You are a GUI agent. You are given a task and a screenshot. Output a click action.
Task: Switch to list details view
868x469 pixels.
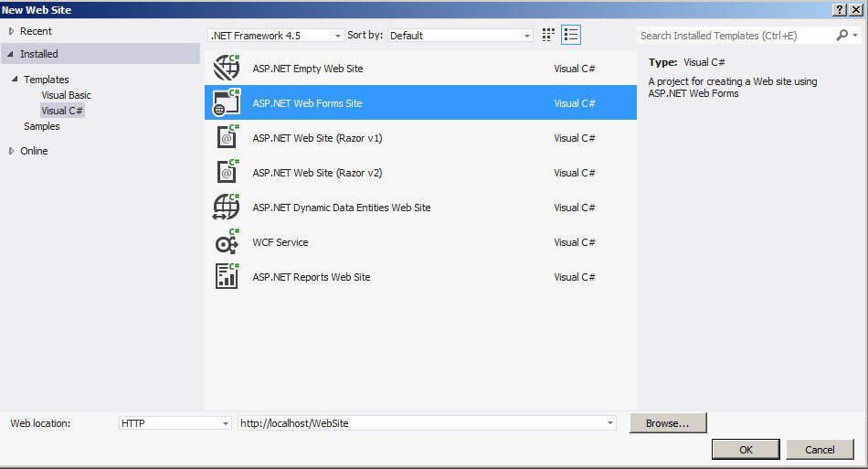pos(571,35)
